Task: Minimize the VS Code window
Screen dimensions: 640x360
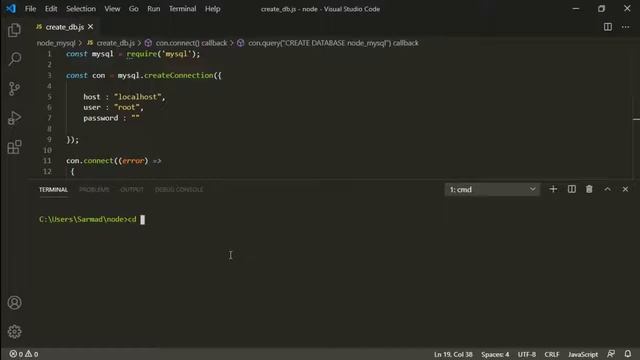Action: [x=576, y=9]
